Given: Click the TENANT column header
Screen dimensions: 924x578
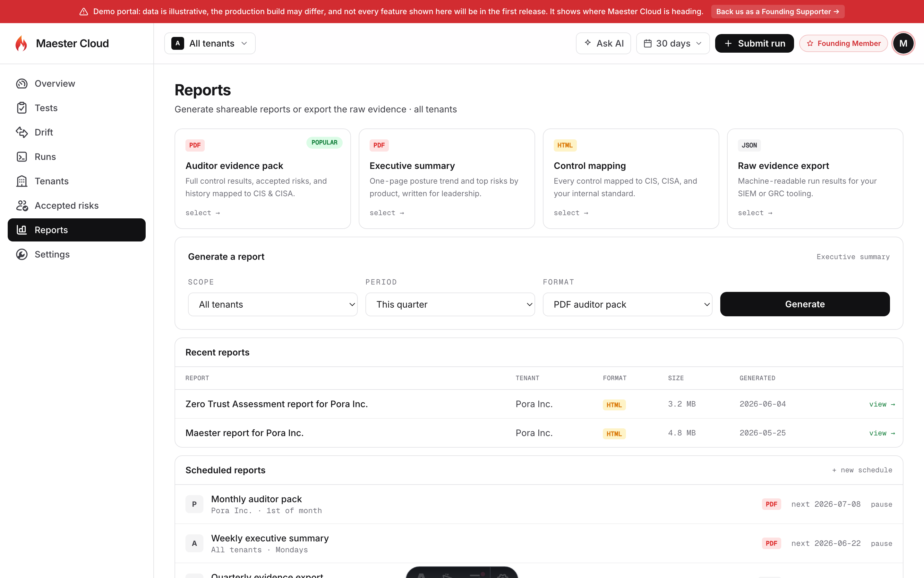Looking at the screenshot, I should [527, 378].
